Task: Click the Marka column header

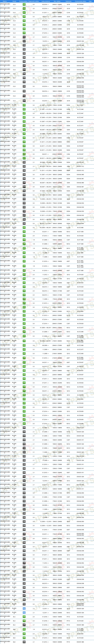Action: point(5,1)
